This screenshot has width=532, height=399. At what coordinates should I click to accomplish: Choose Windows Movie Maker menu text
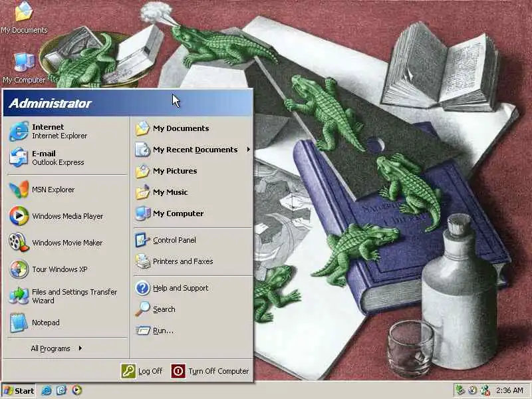click(67, 243)
